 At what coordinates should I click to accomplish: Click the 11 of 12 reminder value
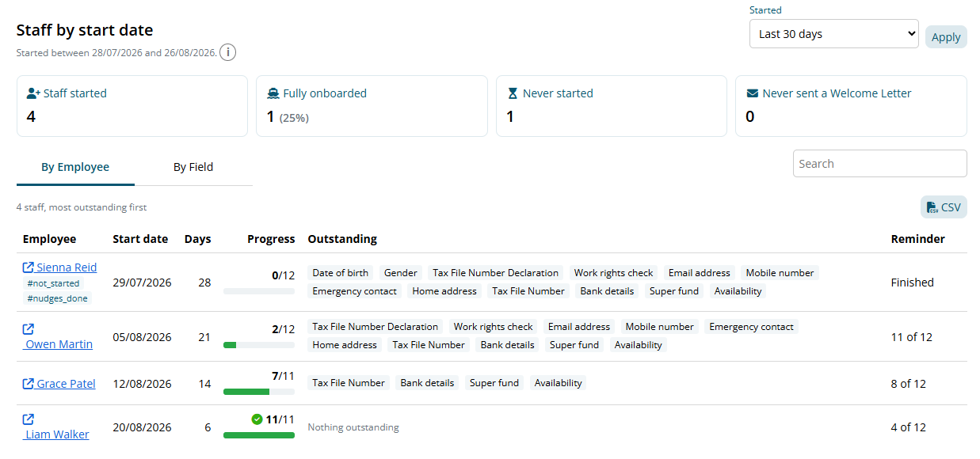(912, 337)
